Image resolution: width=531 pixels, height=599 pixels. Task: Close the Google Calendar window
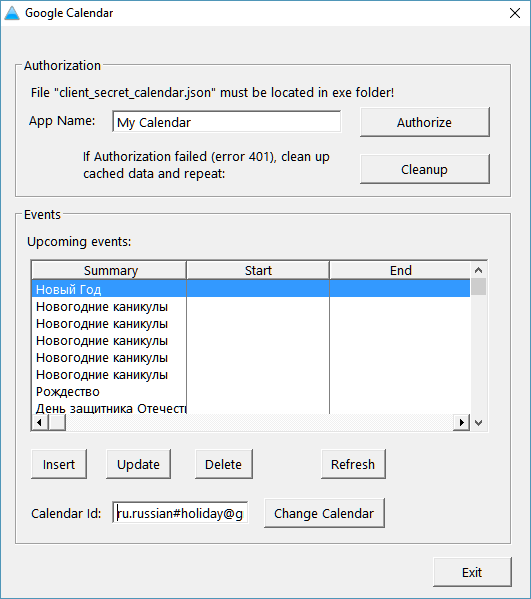pyautogui.click(x=515, y=13)
